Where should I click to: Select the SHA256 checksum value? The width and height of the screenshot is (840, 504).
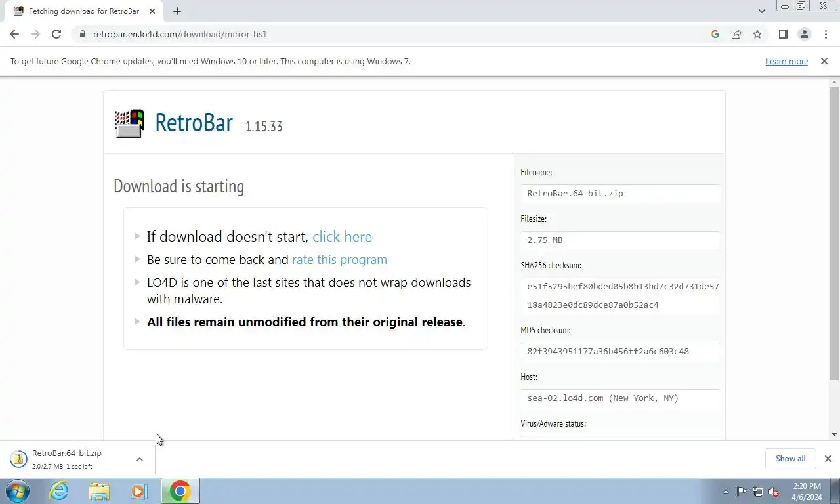(620, 296)
